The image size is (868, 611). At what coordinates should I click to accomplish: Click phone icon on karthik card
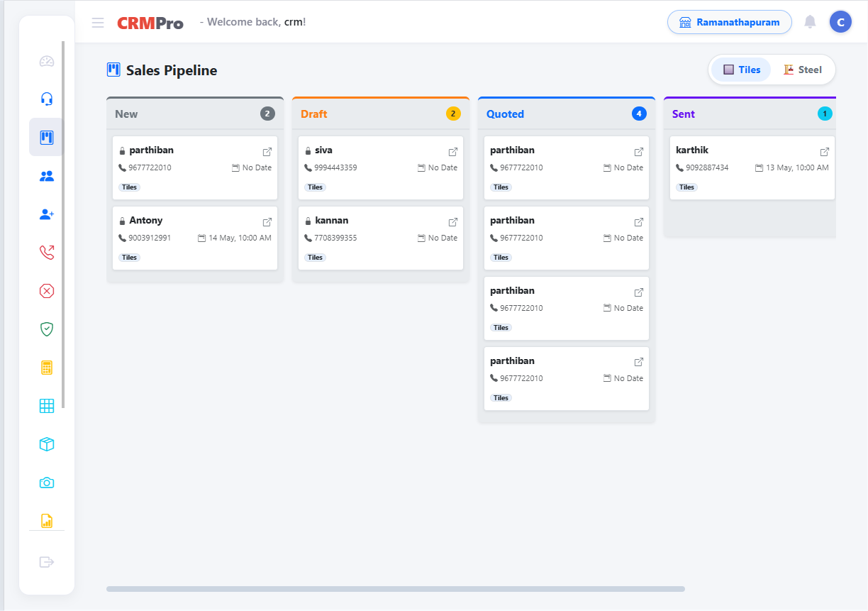[679, 168]
